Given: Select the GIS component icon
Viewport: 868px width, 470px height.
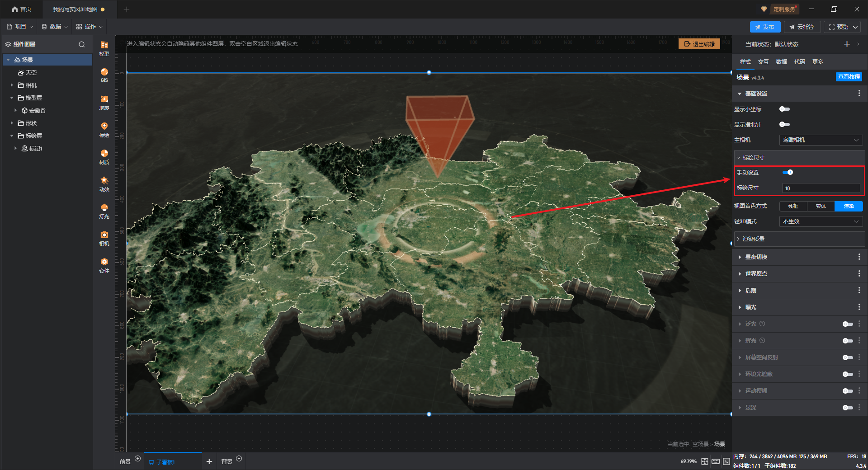Looking at the screenshot, I should coord(104,75).
